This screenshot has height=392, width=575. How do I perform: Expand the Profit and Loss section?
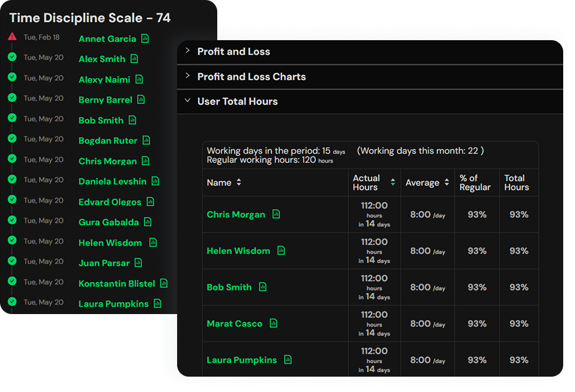click(x=234, y=51)
